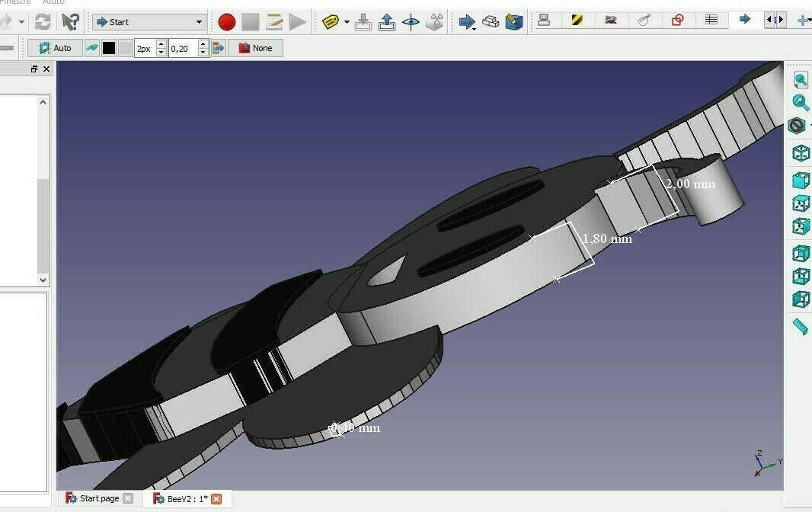Click the Export arrow-up icon
This screenshot has width=812, height=512.
(x=387, y=22)
